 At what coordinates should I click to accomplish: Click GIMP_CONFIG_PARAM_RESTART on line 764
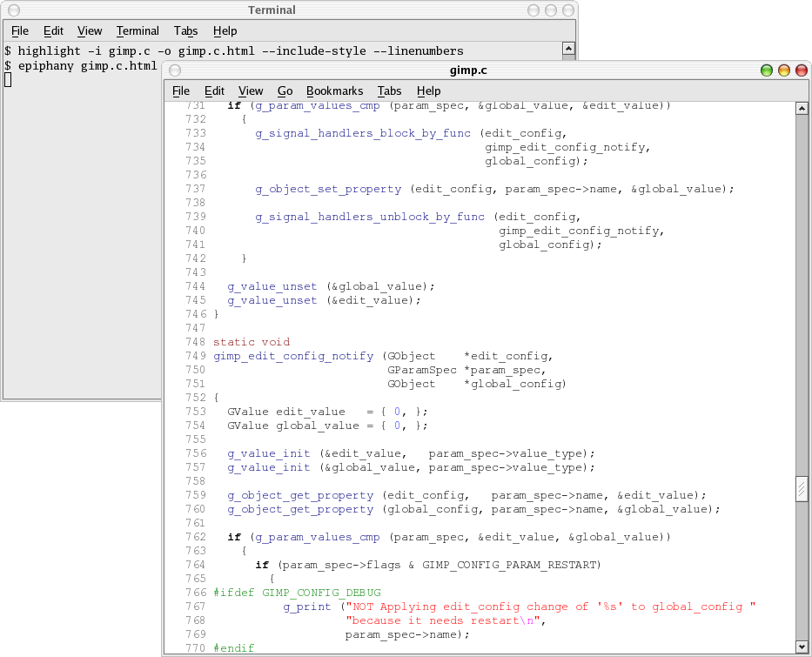click(510, 565)
